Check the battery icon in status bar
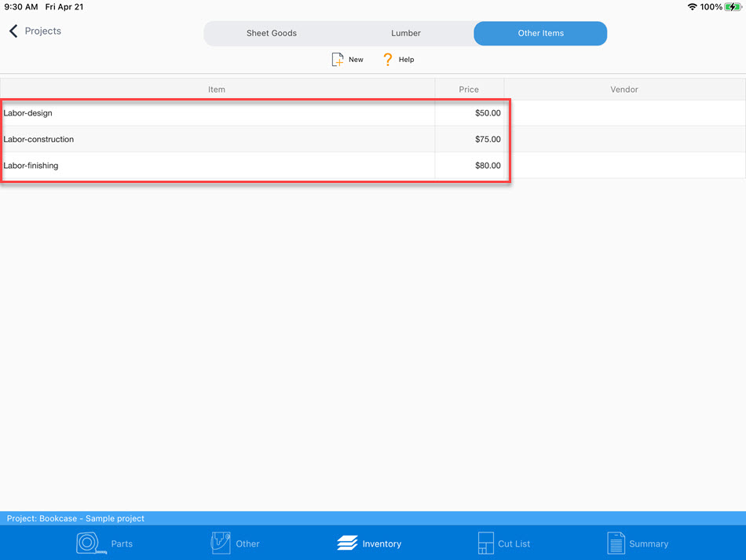 [x=733, y=7]
